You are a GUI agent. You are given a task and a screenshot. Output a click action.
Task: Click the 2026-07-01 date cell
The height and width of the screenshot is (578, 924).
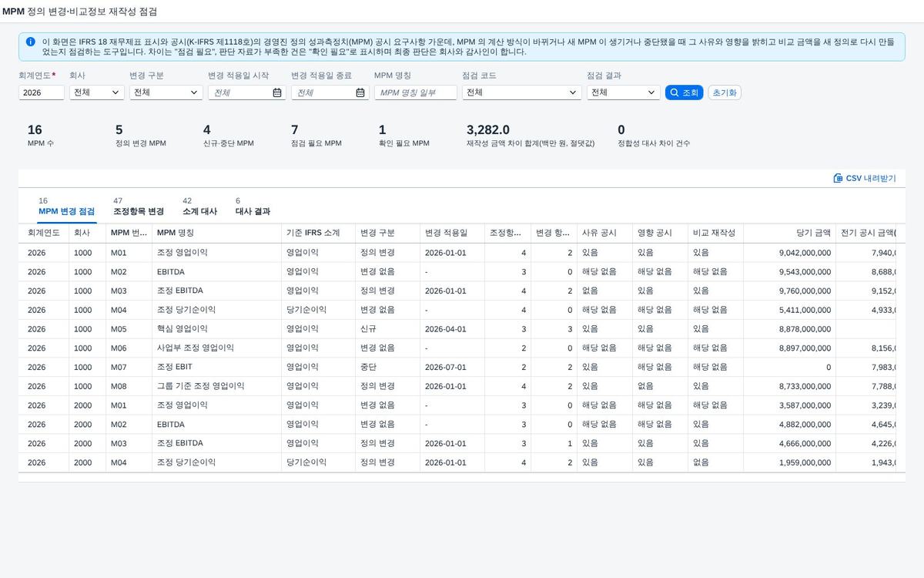(x=453, y=368)
